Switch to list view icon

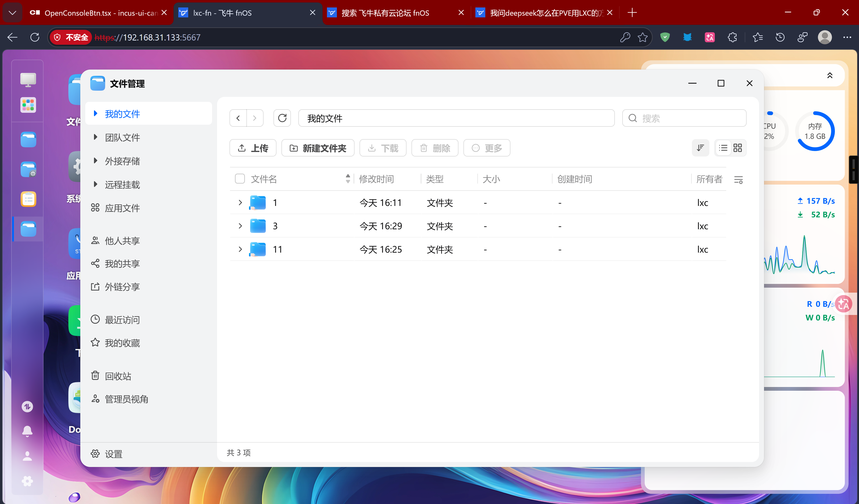click(x=723, y=148)
